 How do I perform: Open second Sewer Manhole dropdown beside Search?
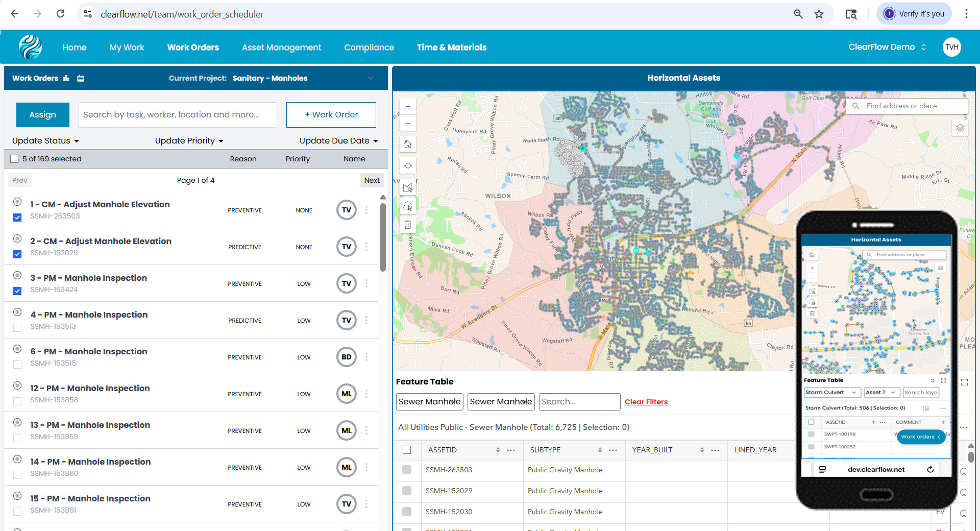pos(501,402)
